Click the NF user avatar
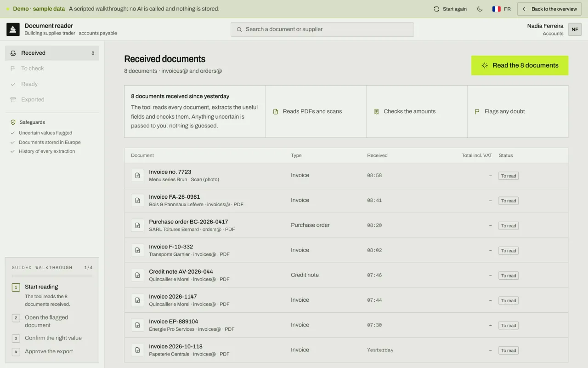Viewport: 588px width, 368px height. click(x=575, y=29)
